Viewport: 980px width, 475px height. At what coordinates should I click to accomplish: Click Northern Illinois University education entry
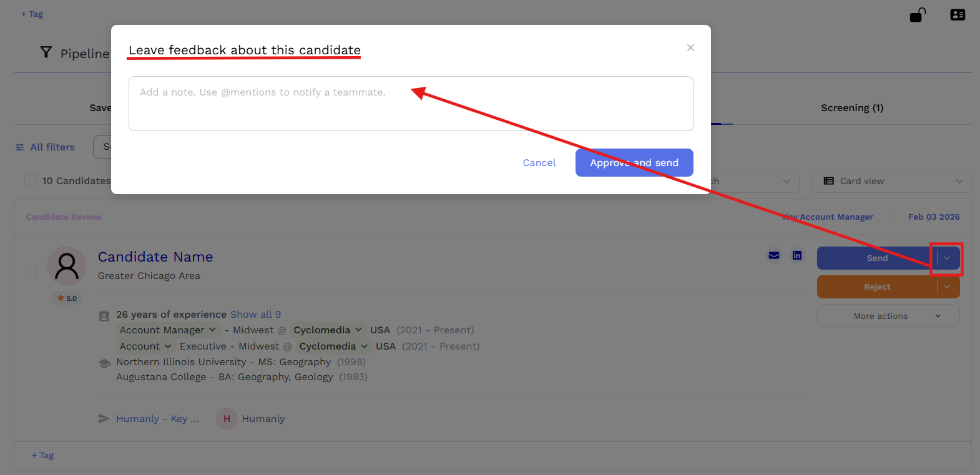[241, 362]
